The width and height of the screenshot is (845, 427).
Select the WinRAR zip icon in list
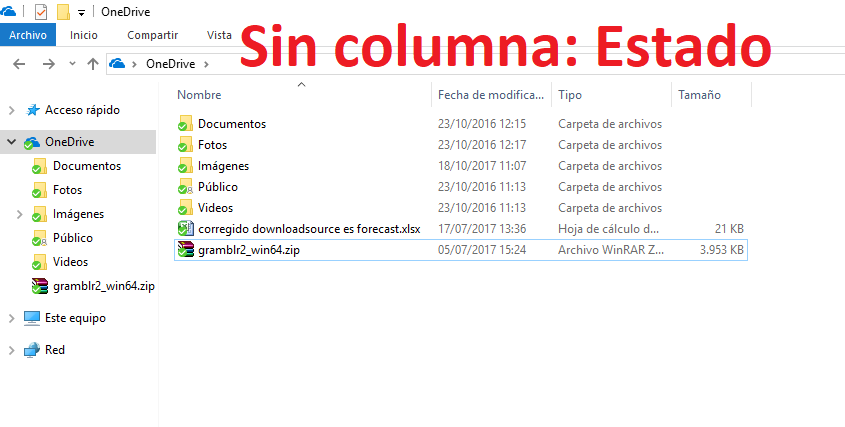[185, 250]
